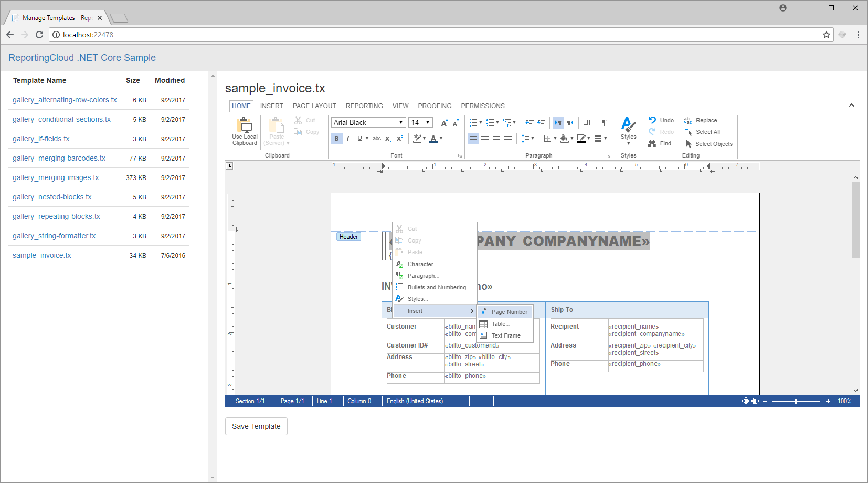This screenshot has width=868, height=483.
Task: Bookmark this page with star icon
Action: coord(827,35)
